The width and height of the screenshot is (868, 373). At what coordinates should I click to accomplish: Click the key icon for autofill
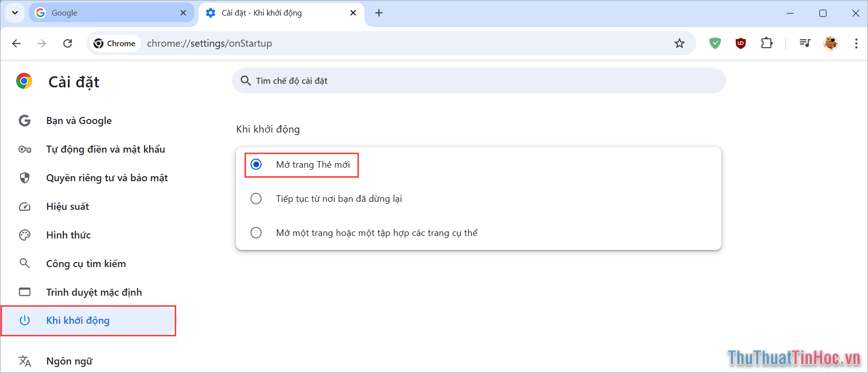25,149
